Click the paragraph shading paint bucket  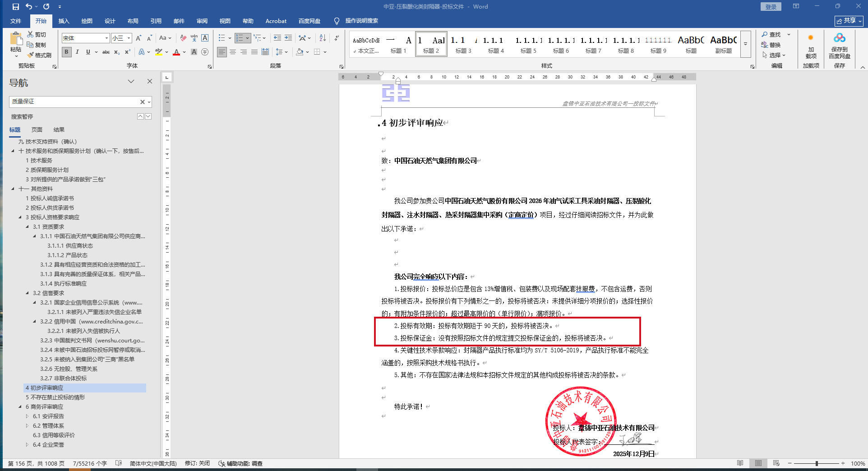[x=300, y=52]
